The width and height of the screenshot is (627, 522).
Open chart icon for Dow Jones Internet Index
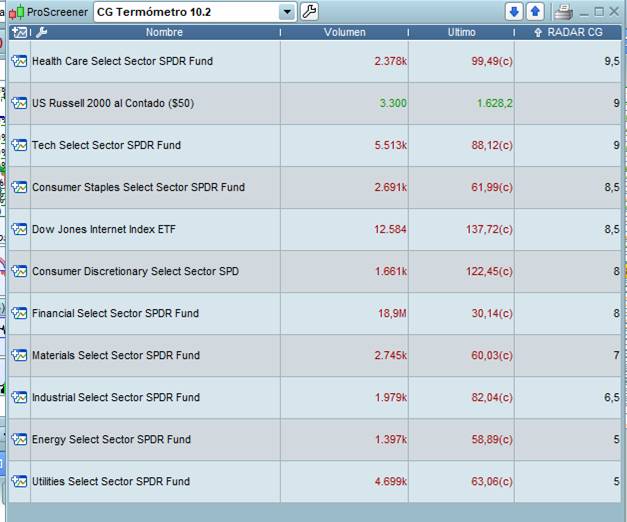19,229
